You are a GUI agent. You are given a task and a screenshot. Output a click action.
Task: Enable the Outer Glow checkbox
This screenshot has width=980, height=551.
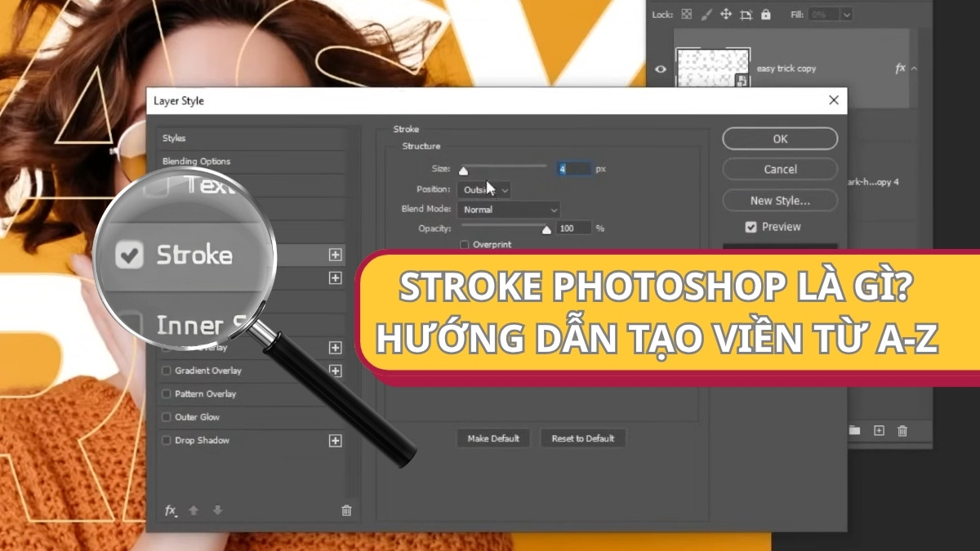[167, 417]
